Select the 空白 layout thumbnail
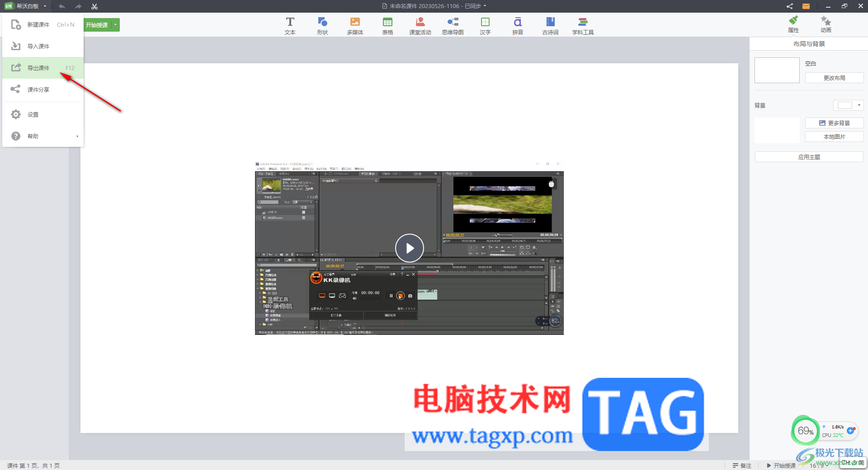Image resolution: width=868 pixels, height=470 pixels. coord(777,70)
